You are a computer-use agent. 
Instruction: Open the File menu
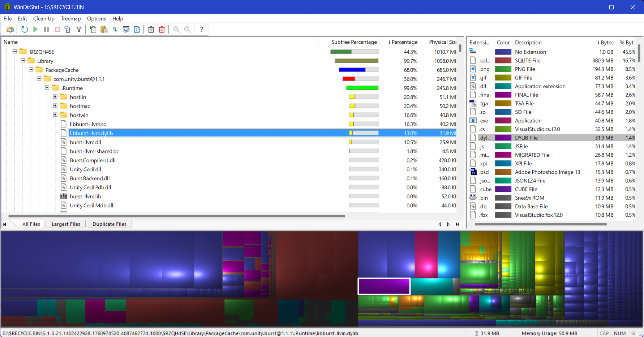pos(8,18)
